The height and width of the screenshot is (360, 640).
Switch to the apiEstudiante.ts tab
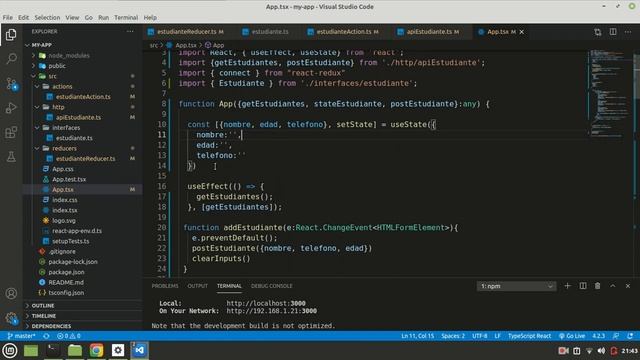[x=429, y=32]
